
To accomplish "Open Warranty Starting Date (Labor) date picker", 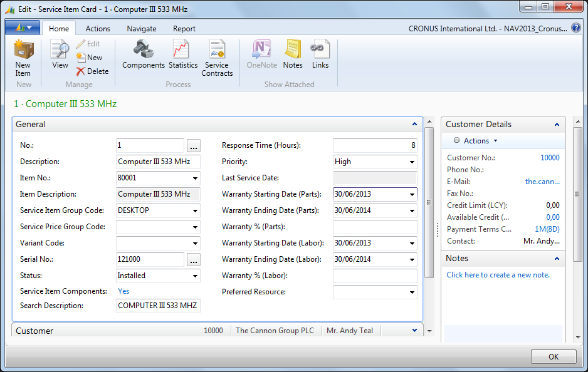I will tap(412, 244).
